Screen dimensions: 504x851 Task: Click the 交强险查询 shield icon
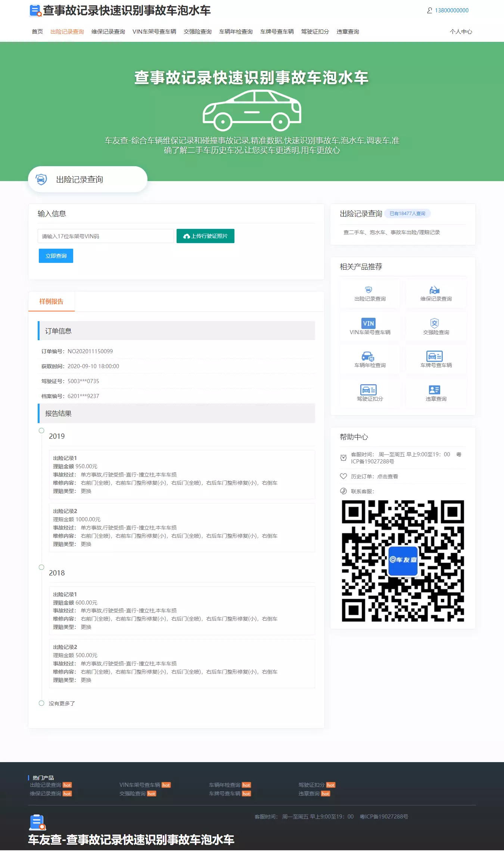435,323
